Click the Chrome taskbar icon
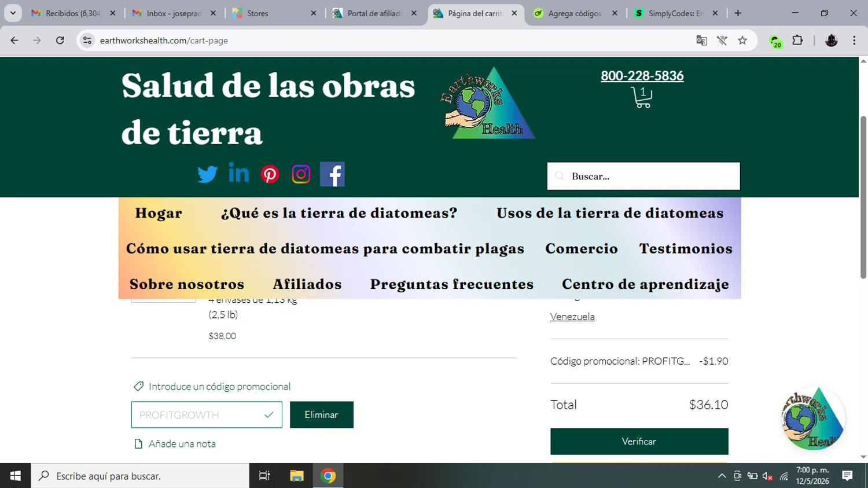Screen dimensions: 868x488 click(328, 476)
